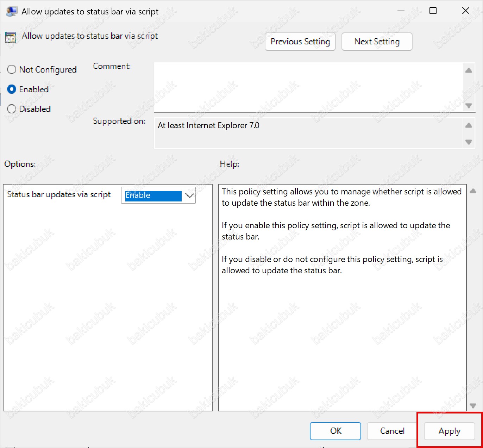This screenshot has height=448, width=483.
Task: Click Supported on scroll down arrow
Action: (x=469, y=142)
